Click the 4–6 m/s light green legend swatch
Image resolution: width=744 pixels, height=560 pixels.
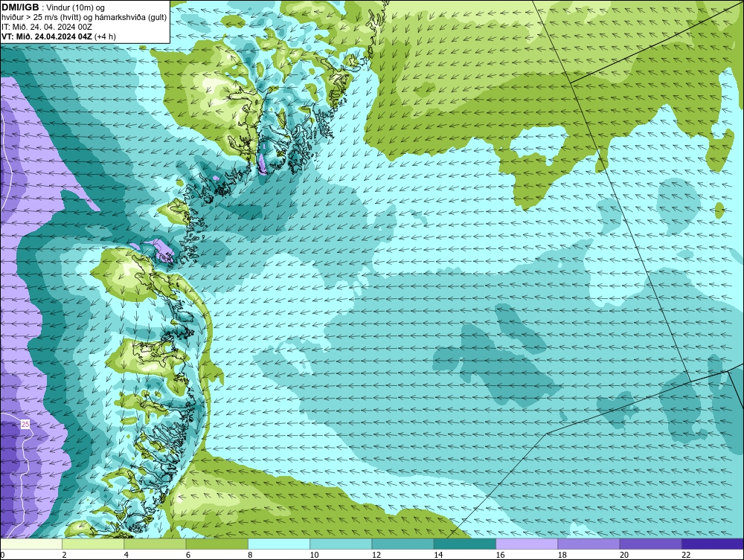[155, 544]
